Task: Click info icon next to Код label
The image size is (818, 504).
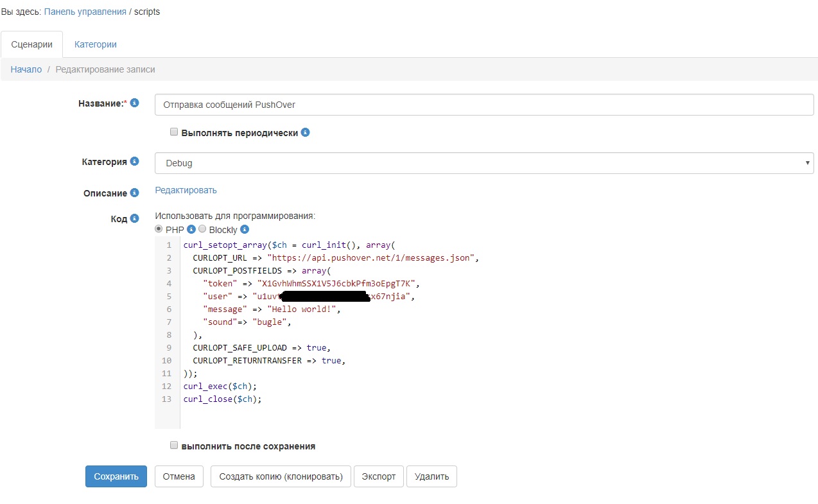Action: click(135, 218)
